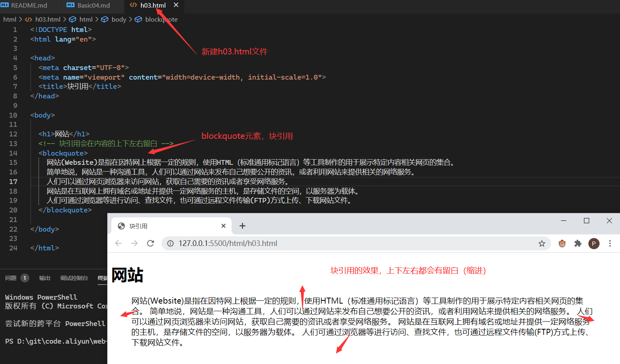Click the monkey extension icon
This screenshot has height=364, width=620.
click(562, 243)
